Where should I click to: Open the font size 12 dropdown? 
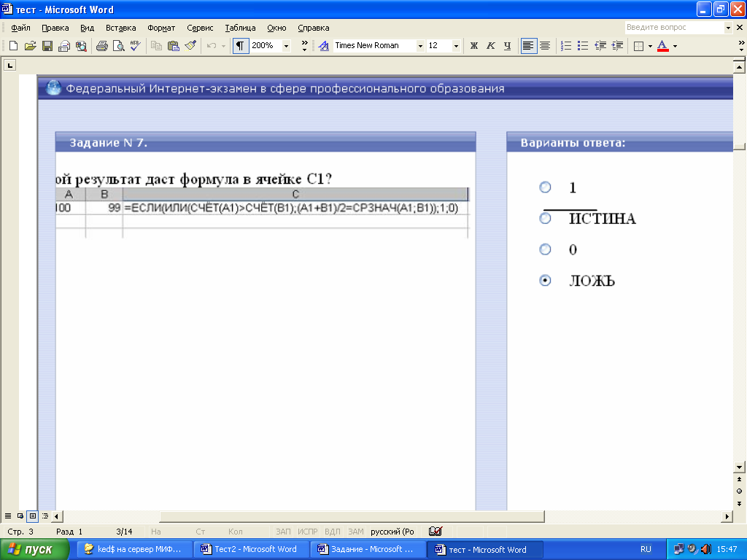coord(456,46)
